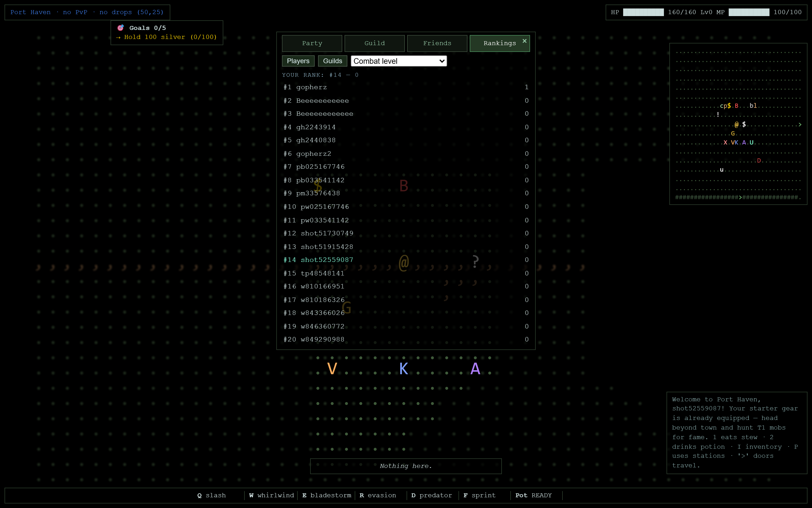Click the red D marker on minimap
This screenshot has height=508, width=812.
[759, 161]
